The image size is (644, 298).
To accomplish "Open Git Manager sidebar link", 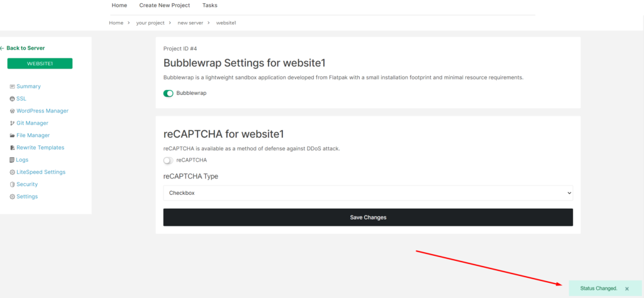I will tap(33, 123).
